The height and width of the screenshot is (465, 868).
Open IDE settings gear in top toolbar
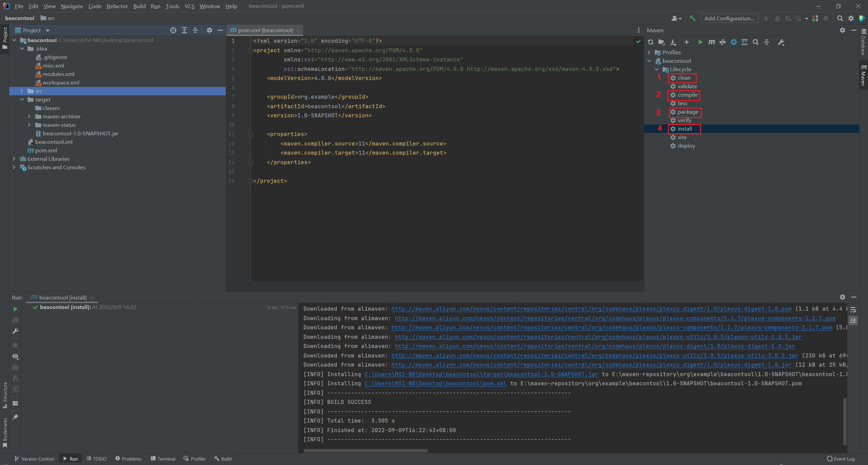point(851,18)
